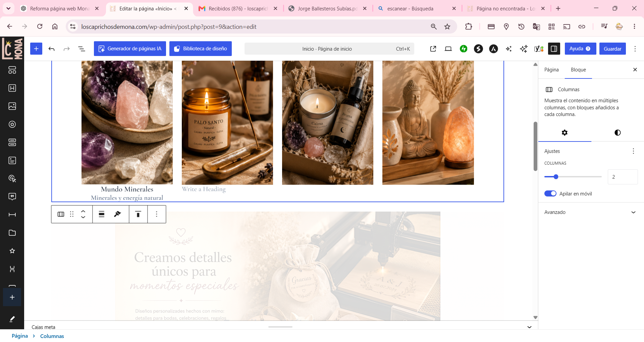Move the block up
The width and height of the screenshot is (644, 342).
pos(83,211)
